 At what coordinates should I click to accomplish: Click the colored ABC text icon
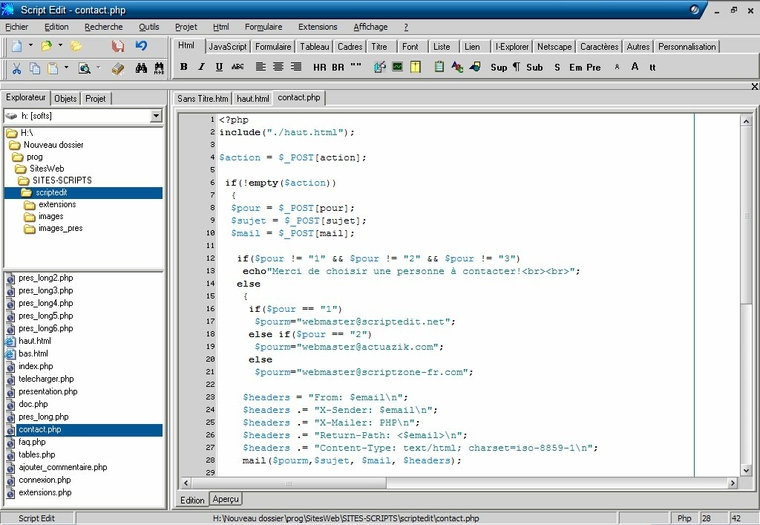[457, 67]
